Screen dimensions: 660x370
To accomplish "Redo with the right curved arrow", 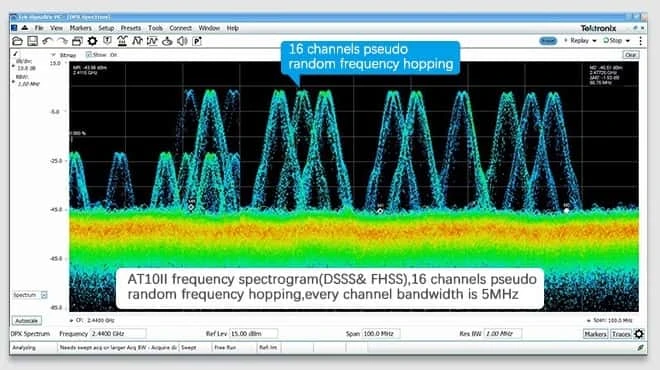I will pos(62,41).
